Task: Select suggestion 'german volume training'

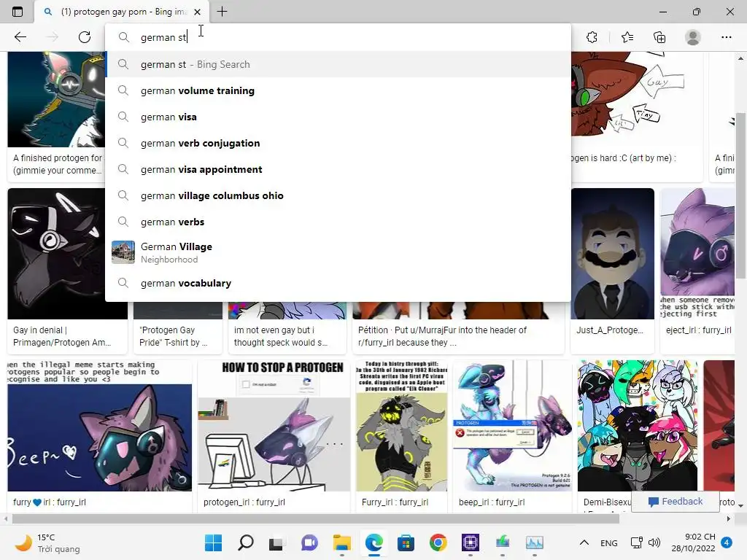Action: click(x=338, y=90)
